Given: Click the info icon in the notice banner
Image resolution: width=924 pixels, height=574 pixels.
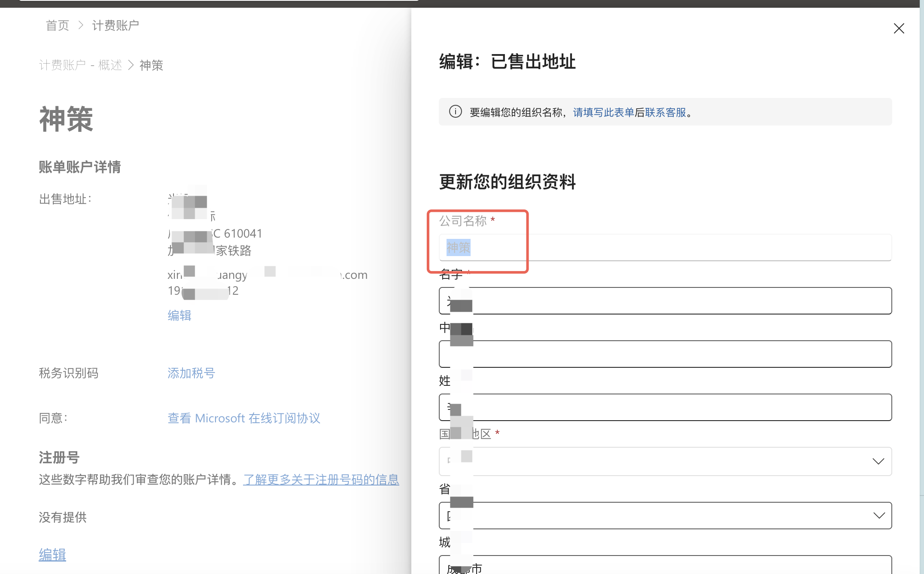Looking at the screenshot, I should 455,112.
